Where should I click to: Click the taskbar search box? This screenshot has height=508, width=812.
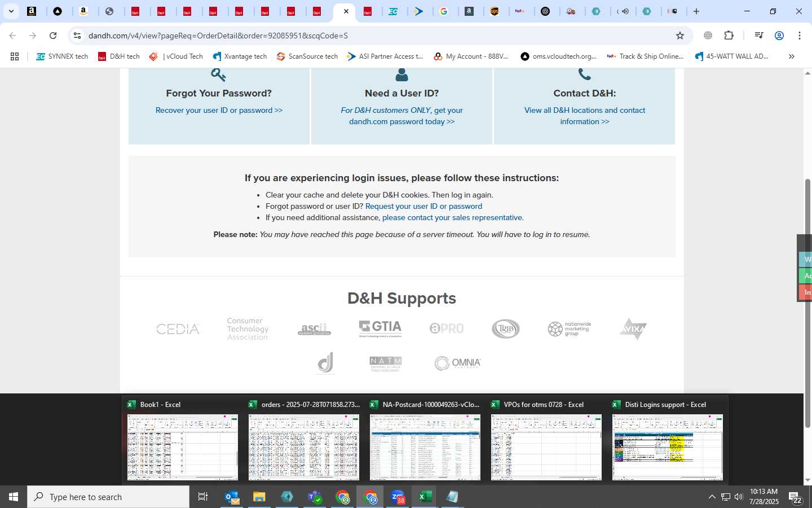[108, 497]
